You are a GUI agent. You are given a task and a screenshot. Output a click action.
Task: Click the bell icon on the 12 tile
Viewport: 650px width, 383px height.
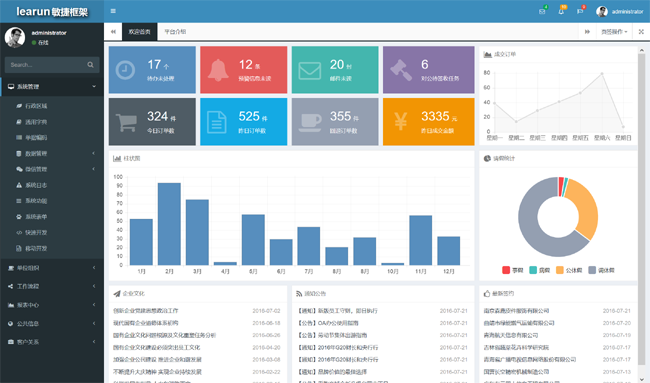coord(218,70)
